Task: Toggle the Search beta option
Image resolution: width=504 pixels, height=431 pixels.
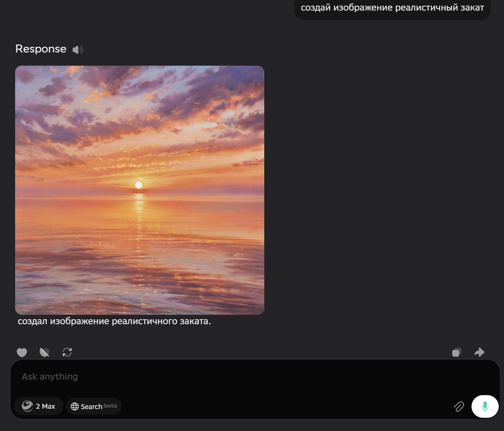Action: (x=94, y=406)
